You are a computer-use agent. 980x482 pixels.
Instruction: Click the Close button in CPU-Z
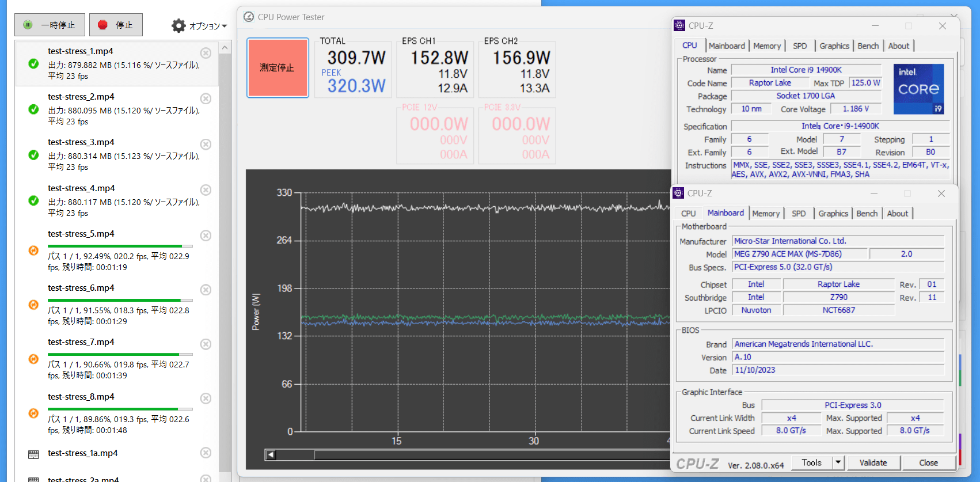(929, 462)
